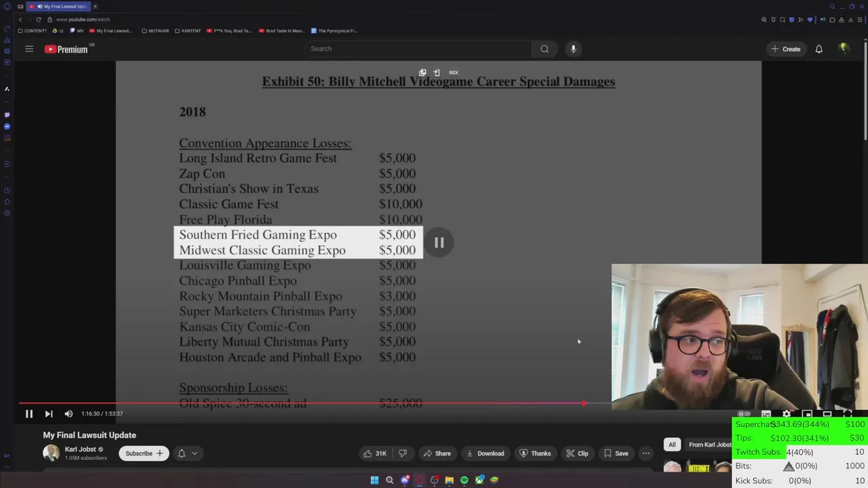
Task: Go to YouTube Premium home logo
Action: [66, 49]
